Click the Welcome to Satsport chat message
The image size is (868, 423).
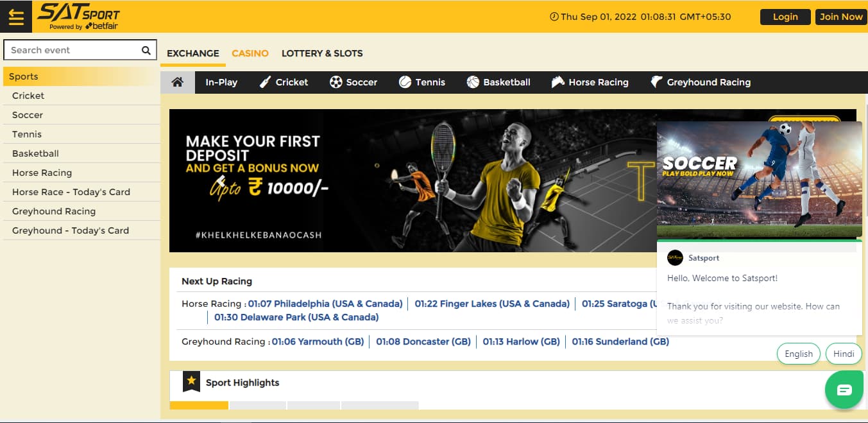722,278
